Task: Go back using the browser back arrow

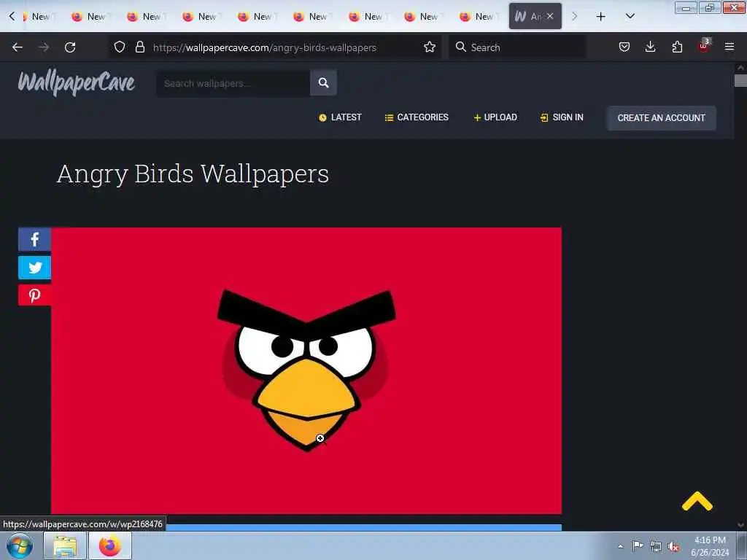Action: (x=18, y=47)
